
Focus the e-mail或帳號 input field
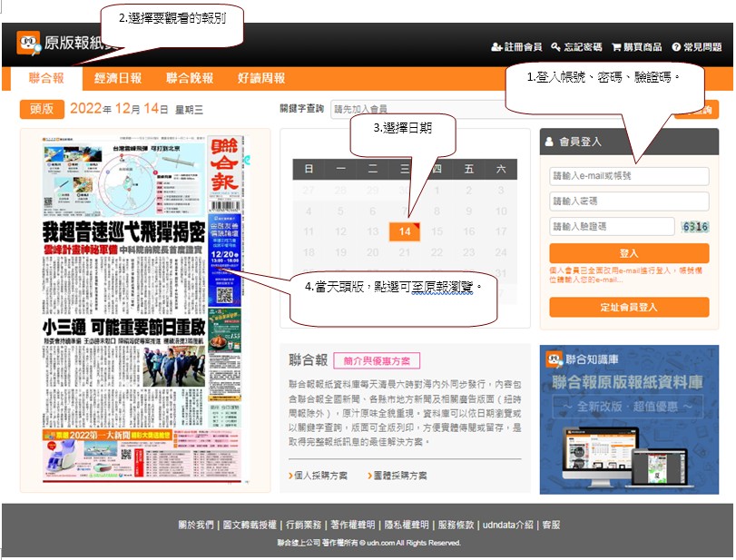629,176
